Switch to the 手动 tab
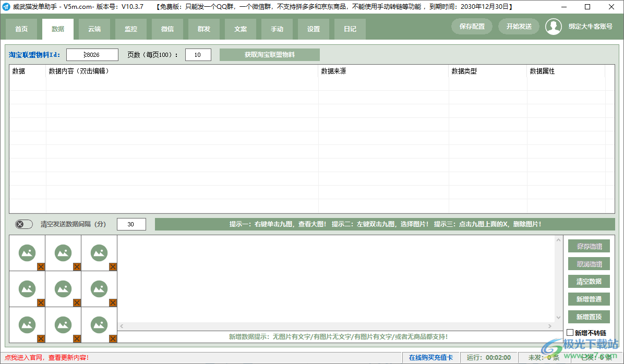The height and width of the screenshot is (364, 624). pos(277,29)
